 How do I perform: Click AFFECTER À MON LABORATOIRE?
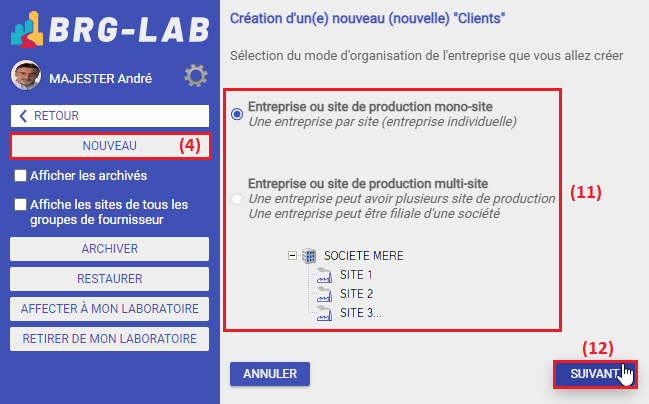(110, 309)
